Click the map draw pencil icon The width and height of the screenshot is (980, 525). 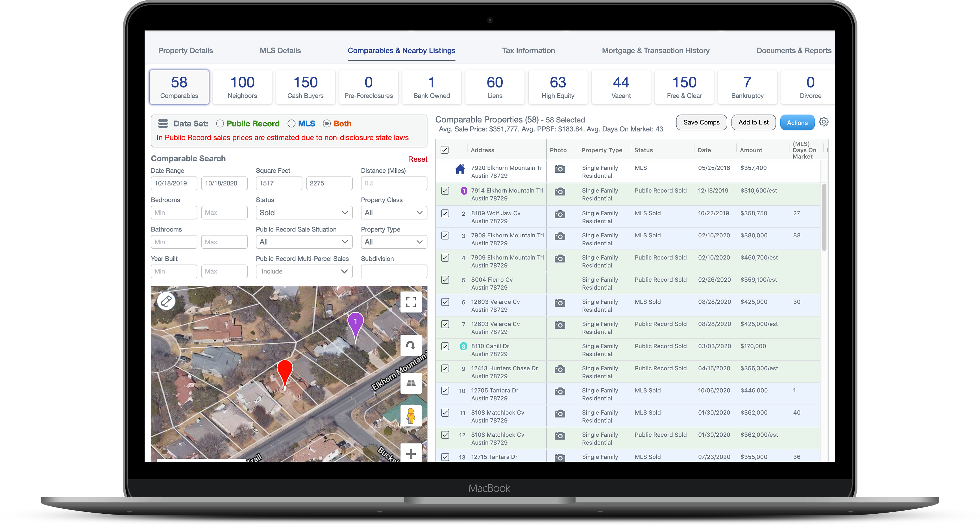(x=166, y=301)
